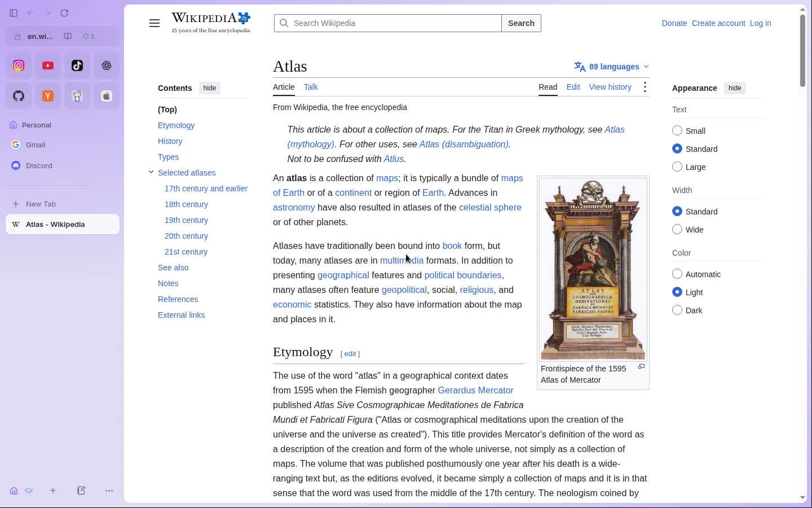Open the YouTube pinned shortcut
812x508 pixels.
pos(48,65)
